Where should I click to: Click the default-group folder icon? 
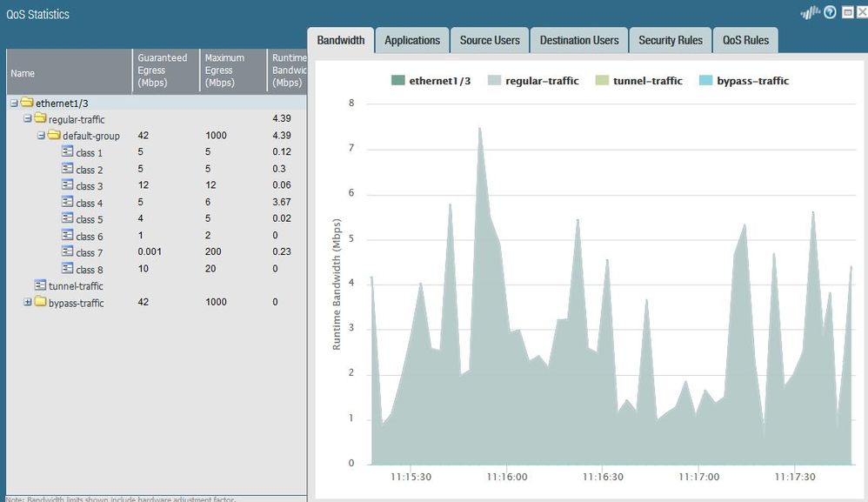click(x=54, y=136)
